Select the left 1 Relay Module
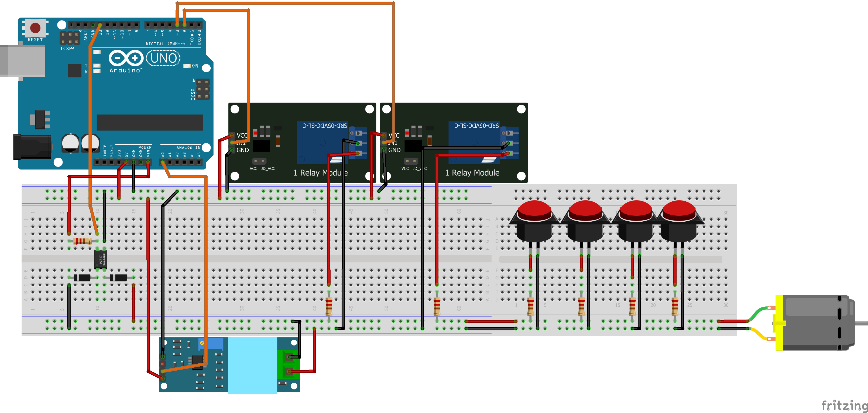The width and height of the screenshot is (868, 413). 302,142
